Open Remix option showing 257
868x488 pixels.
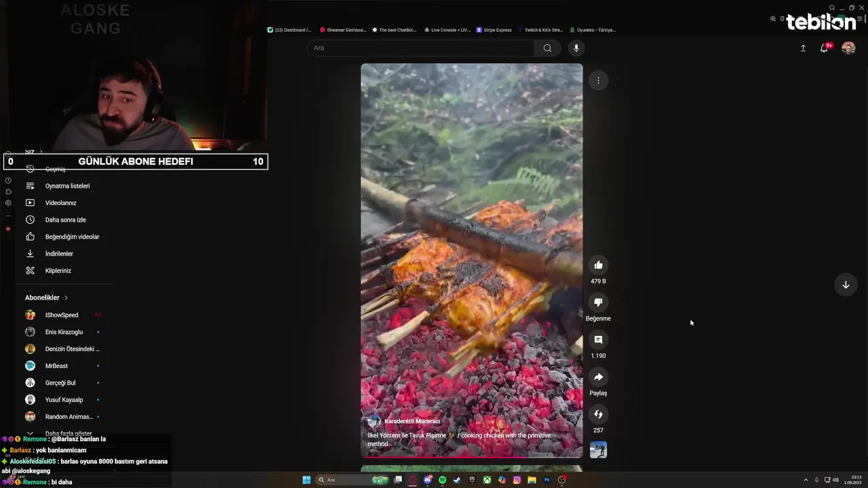coord(598,414)
